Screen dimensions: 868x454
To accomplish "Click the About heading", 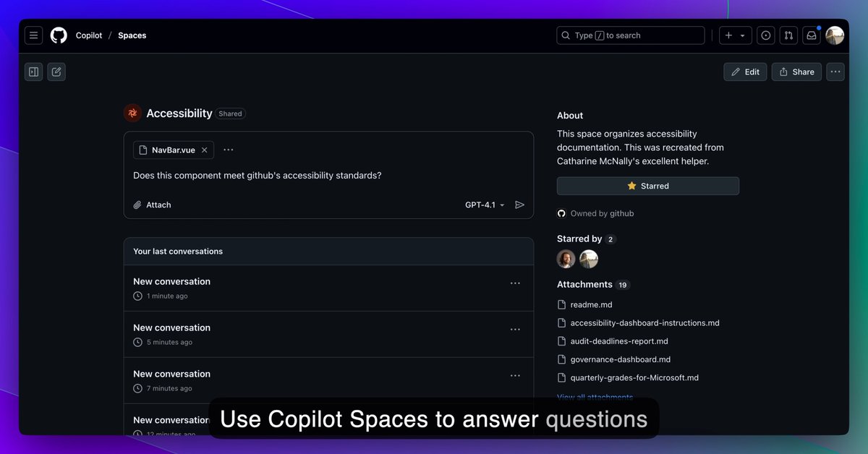I will (x=570, y=116).
